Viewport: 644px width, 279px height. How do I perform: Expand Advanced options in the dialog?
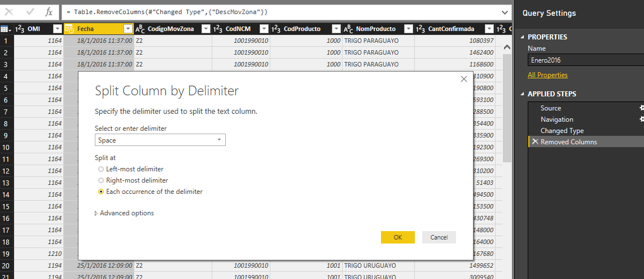pyautogui.click(x=124, y=213)
